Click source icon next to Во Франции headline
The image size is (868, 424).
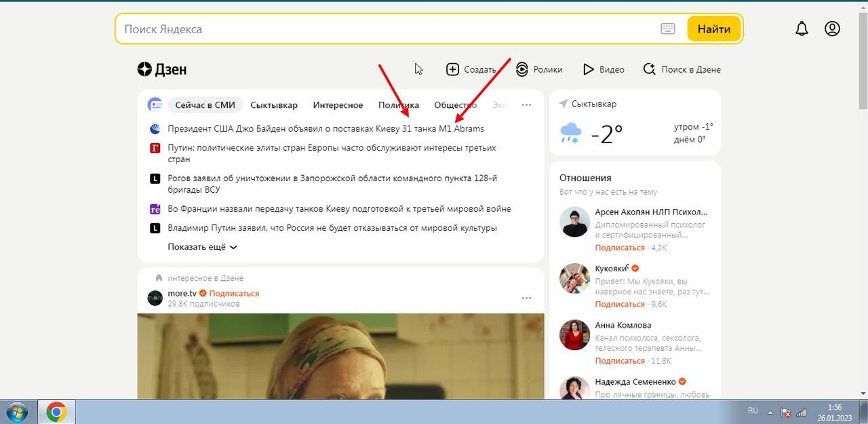point(155,209)
